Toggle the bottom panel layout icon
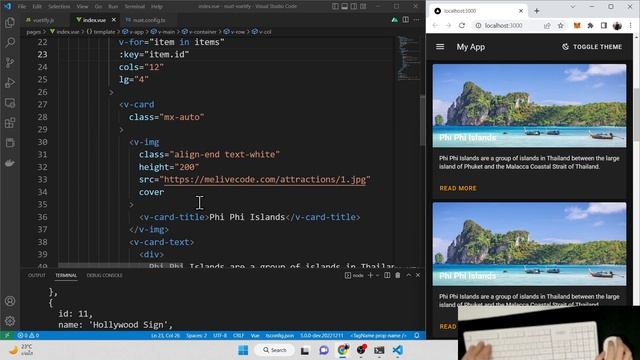This screenshot has height=360, width=640. 344,6
